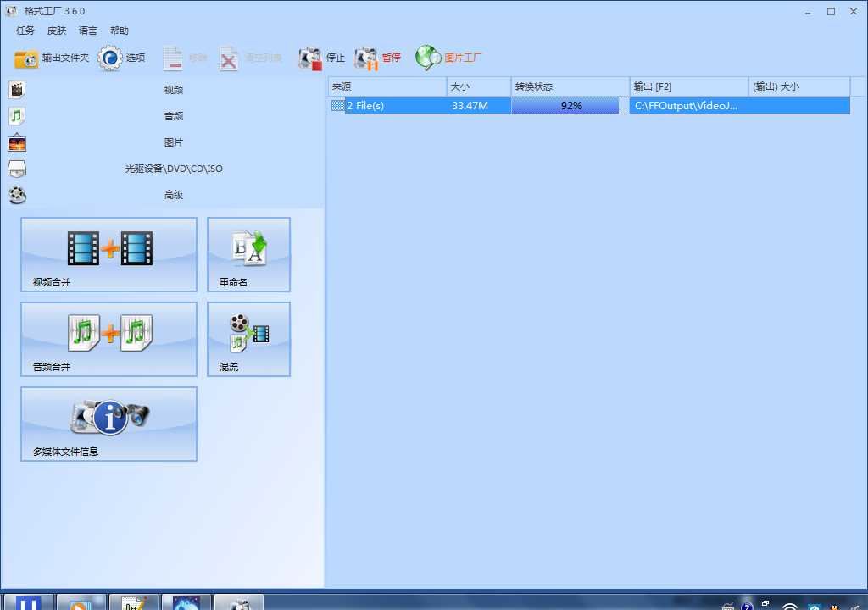Launch 图片工厂 from the toolbar
868x610 pixels.
(x=448, y=58)
